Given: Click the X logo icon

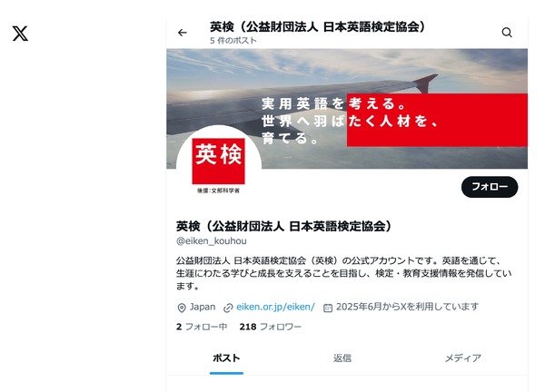Looking at the screenshot, I should coord(20,34).
